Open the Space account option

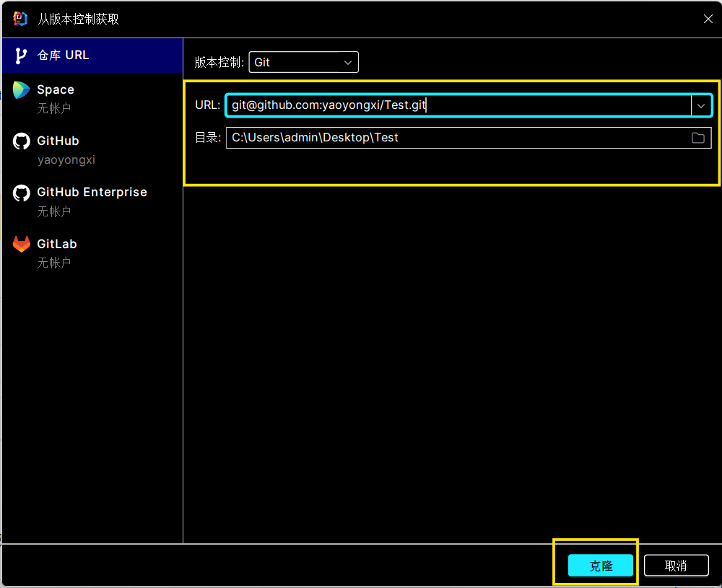tap(92, 98)
